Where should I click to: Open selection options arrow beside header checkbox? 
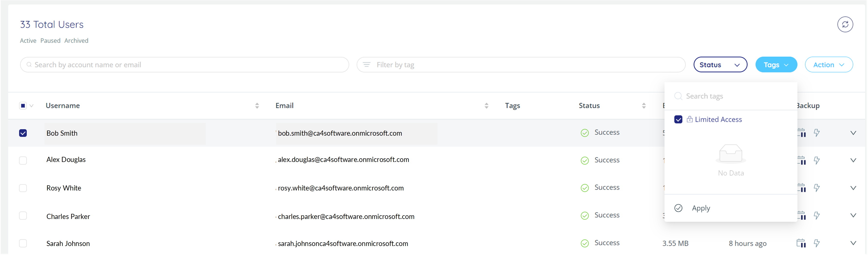tap(31, 105)
